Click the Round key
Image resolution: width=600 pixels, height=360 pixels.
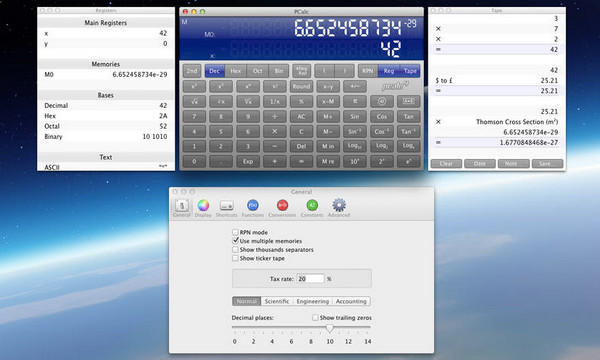click(301, 86)
